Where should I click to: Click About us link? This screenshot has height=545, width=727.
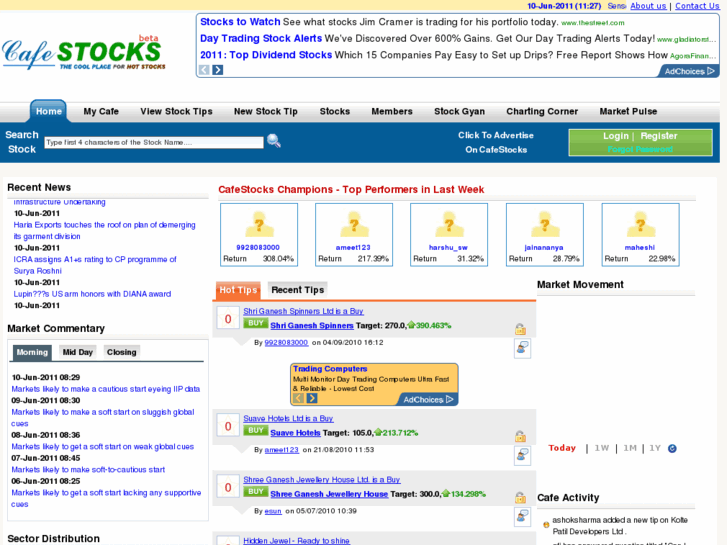point(648,6)
